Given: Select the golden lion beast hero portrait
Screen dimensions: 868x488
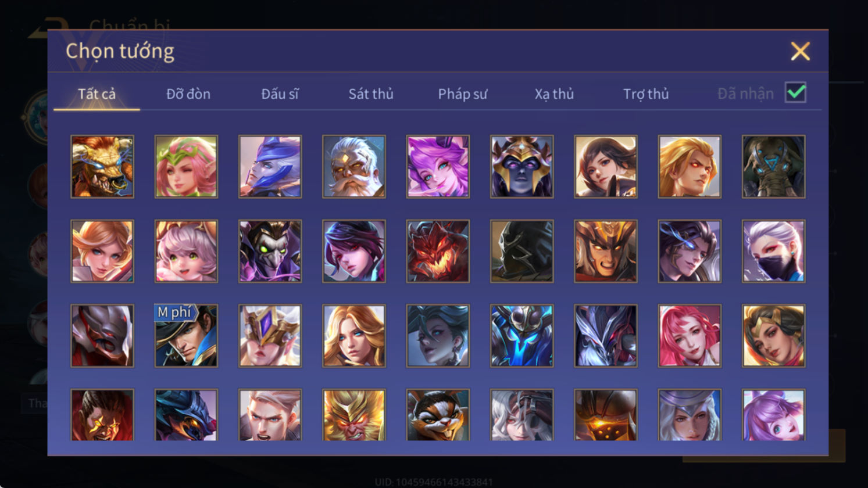Looking at the screenshot, I should 102,167.
